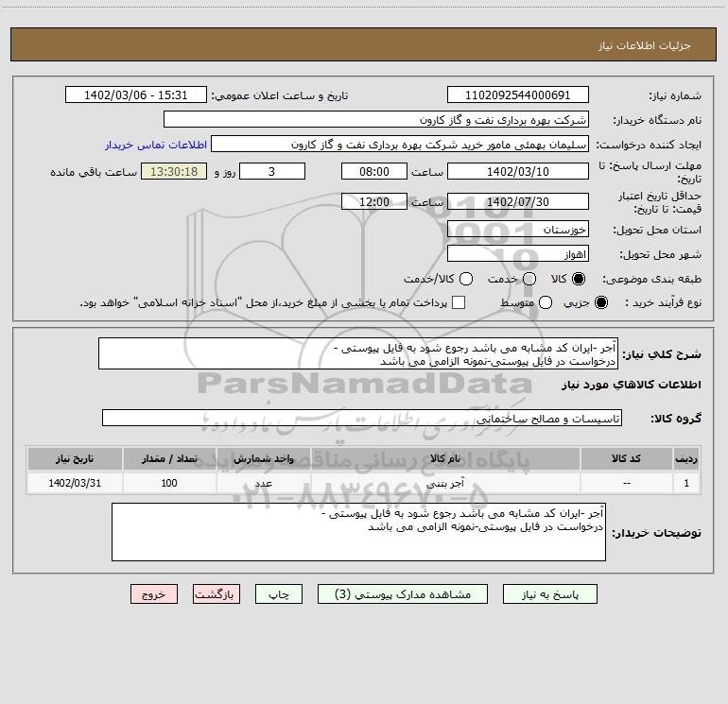728x704 pixels.
Task: Click the announcement date field 1402/03/06 - 15:31
Action: tap(136, 95)
